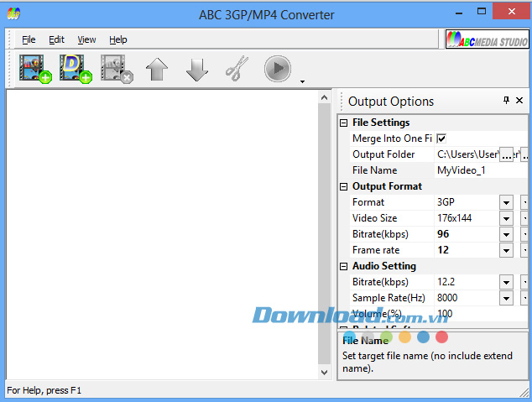
Task: Collapse the File Settings section
Action: (344, 123)
